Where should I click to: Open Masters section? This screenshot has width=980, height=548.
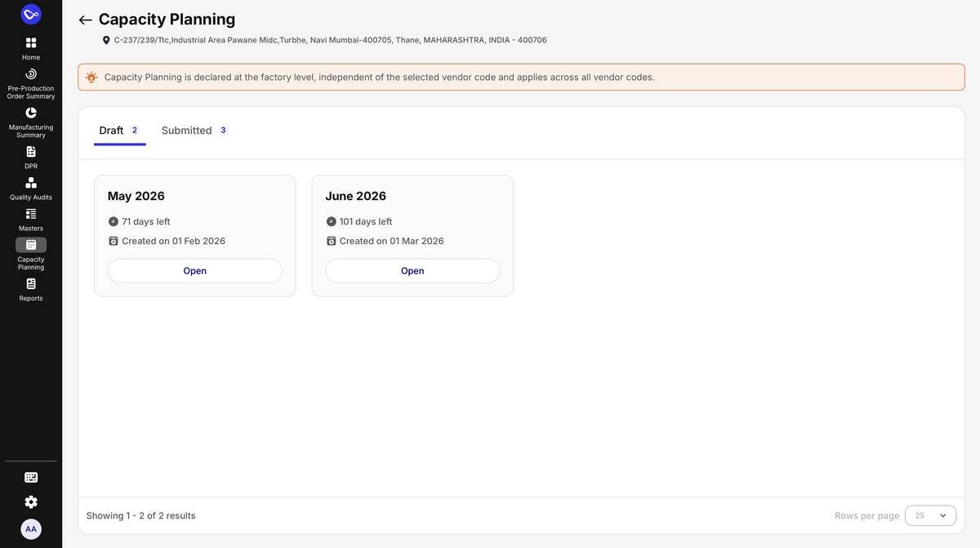coord(31,220)
